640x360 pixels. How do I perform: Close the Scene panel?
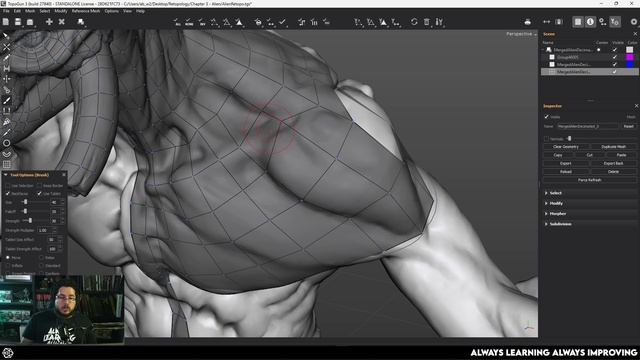pyautogui.click(x=635, y=34)
